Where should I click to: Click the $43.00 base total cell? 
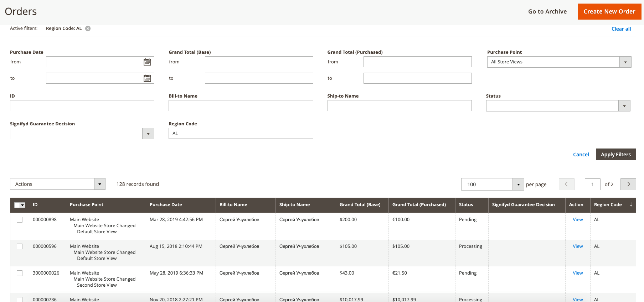point(347,273)
